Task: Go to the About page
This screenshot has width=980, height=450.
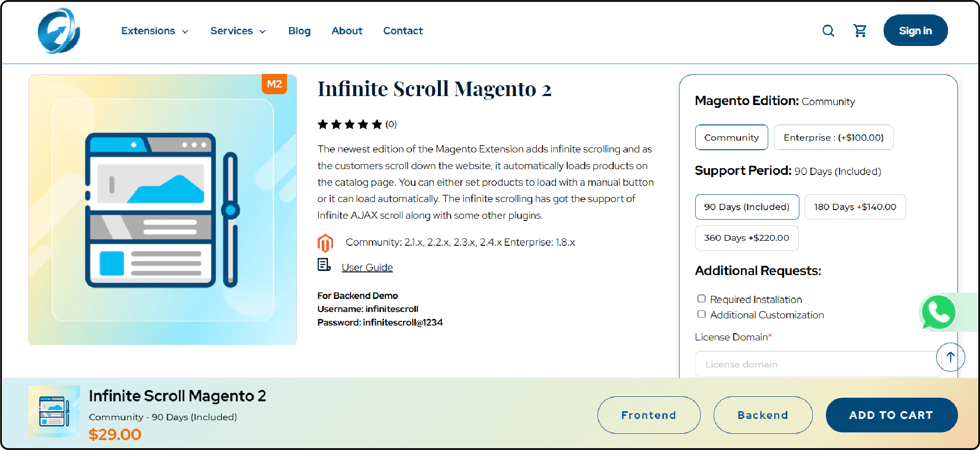Action: coord(347,31)
